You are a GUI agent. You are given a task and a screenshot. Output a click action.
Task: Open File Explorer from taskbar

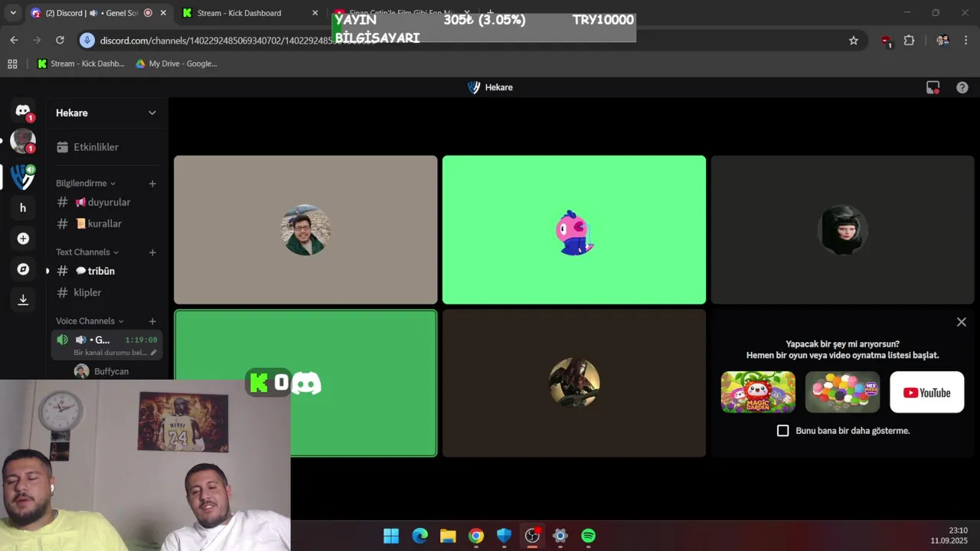[448, 536]
